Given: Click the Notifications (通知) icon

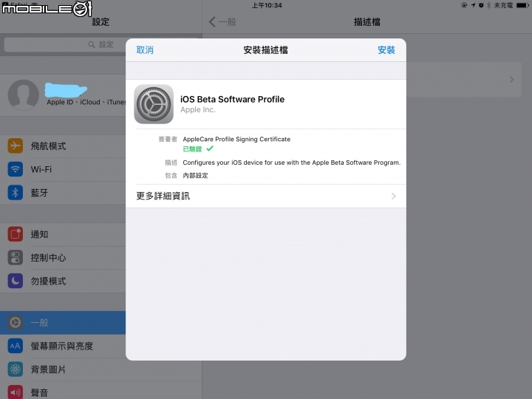Looking at the screenshot, I should [16, 234].
